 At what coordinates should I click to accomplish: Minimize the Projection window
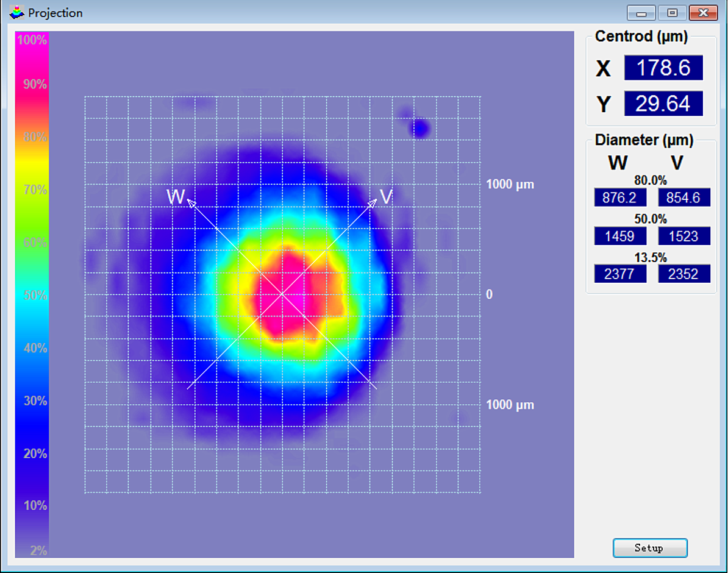[x=641, y=13]
